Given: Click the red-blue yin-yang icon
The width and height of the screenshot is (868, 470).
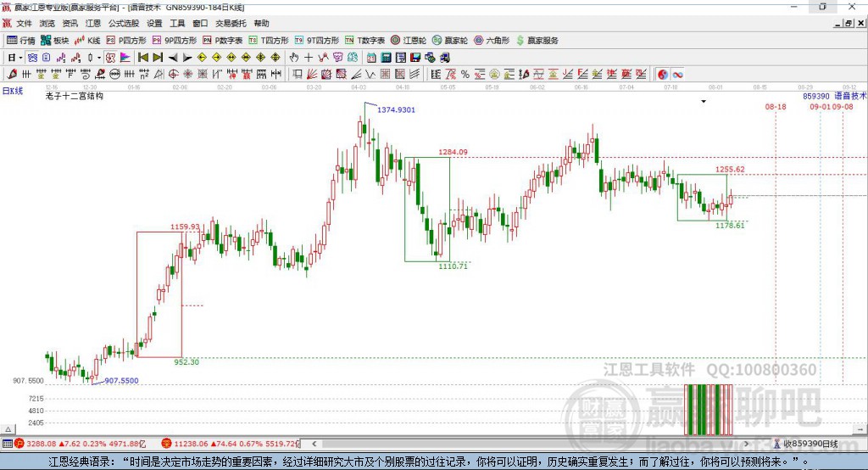Looking at the screenshot, I should pos(663,75).
